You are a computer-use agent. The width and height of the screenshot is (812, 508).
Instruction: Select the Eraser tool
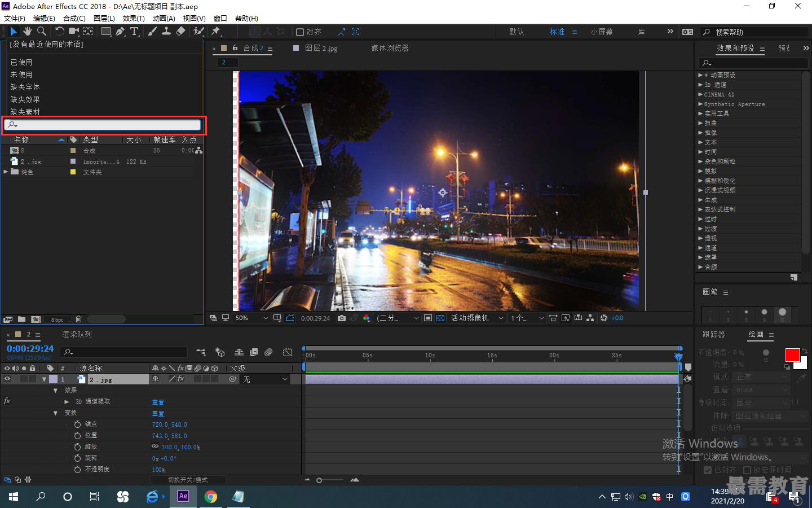[x=180, y=32]
